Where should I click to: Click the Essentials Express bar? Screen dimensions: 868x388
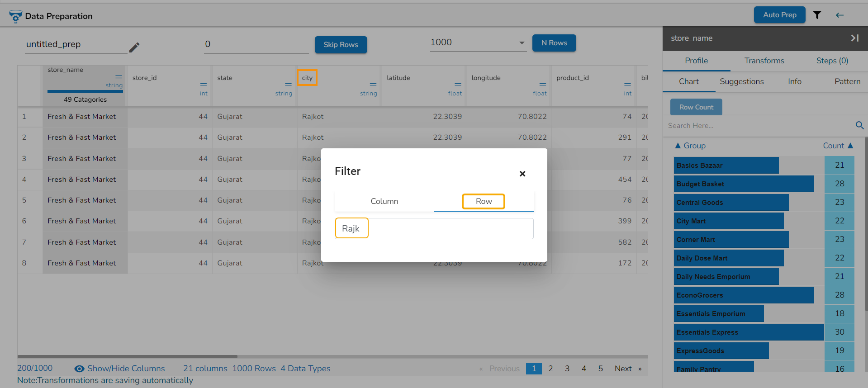749,332
